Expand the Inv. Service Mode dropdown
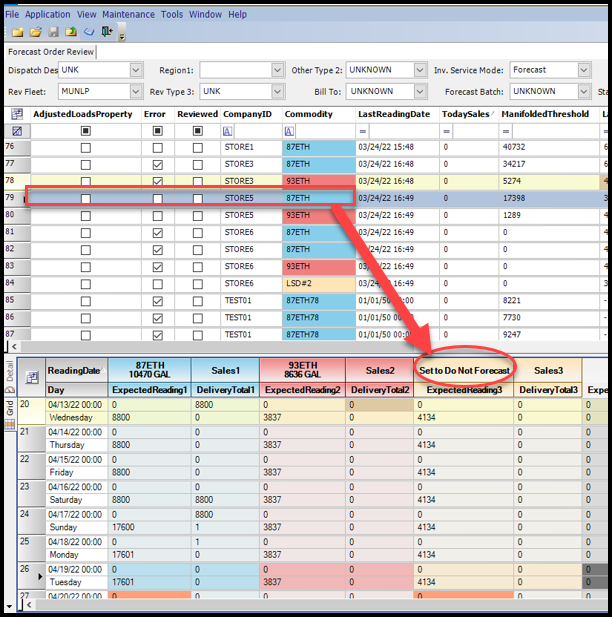This screenshot has height=617, width=612. click(584, 70)
